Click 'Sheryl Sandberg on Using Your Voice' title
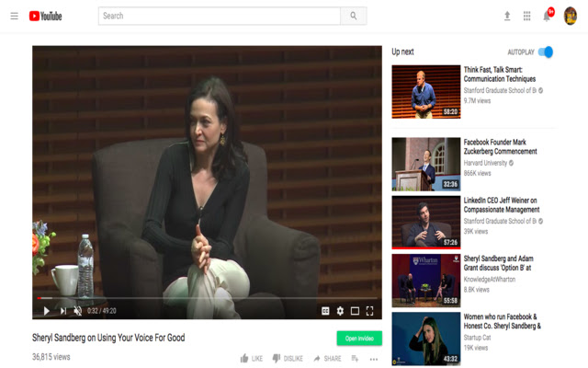 tap(108, 338)
